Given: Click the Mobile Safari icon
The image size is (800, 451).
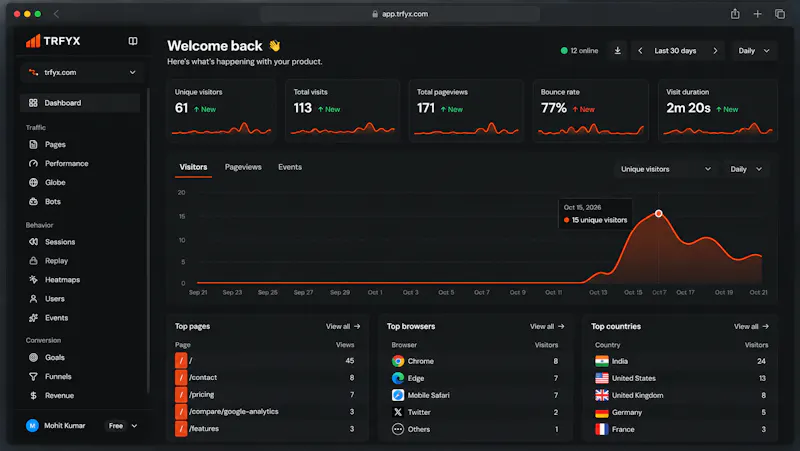Looking at the screenshot, I should coord(398,395).
